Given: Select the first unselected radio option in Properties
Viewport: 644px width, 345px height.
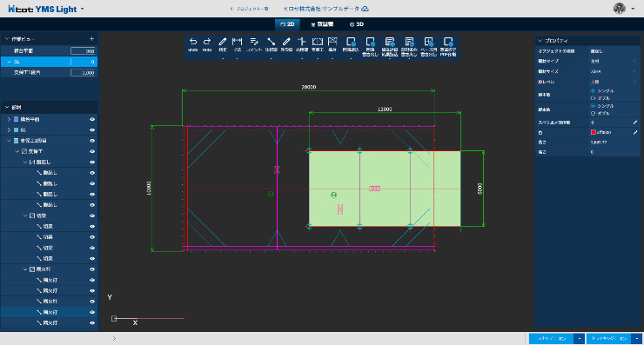Looking at the screenshot, I should point(593,98).
